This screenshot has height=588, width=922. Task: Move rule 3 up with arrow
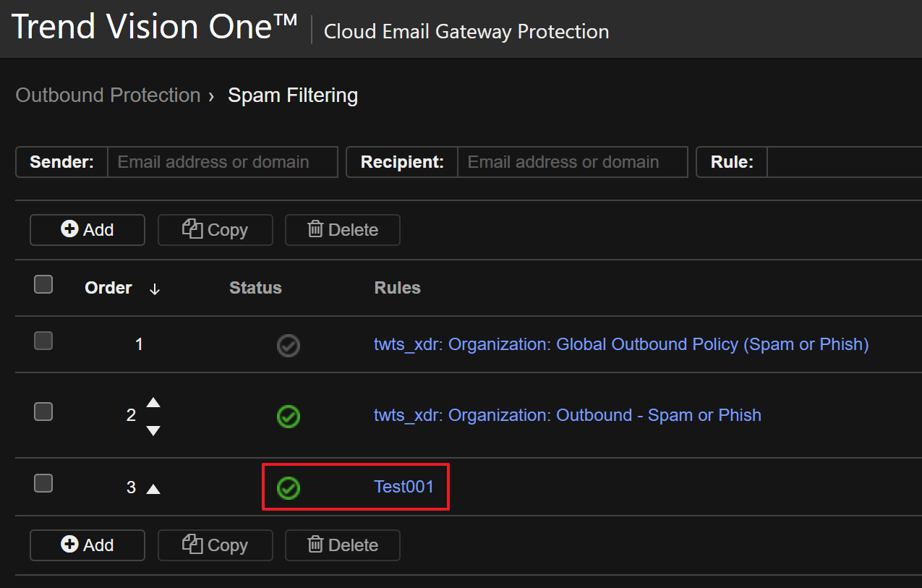(153, 489)
